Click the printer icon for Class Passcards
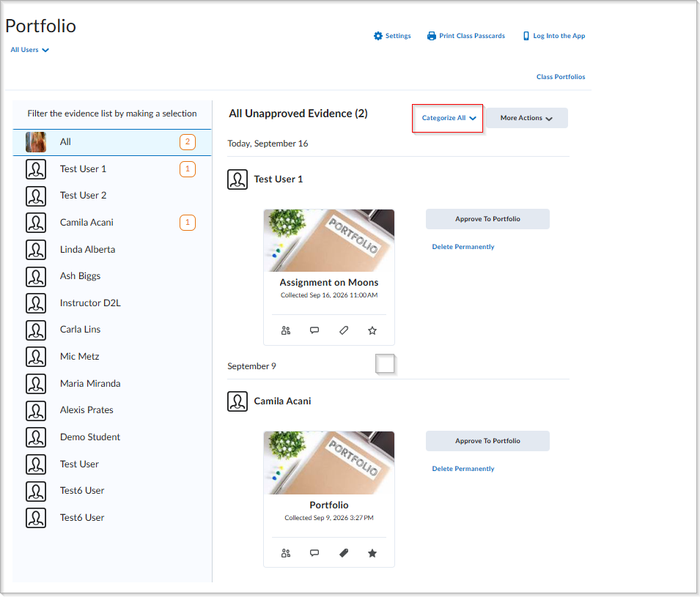 click(x=431, y=36)
